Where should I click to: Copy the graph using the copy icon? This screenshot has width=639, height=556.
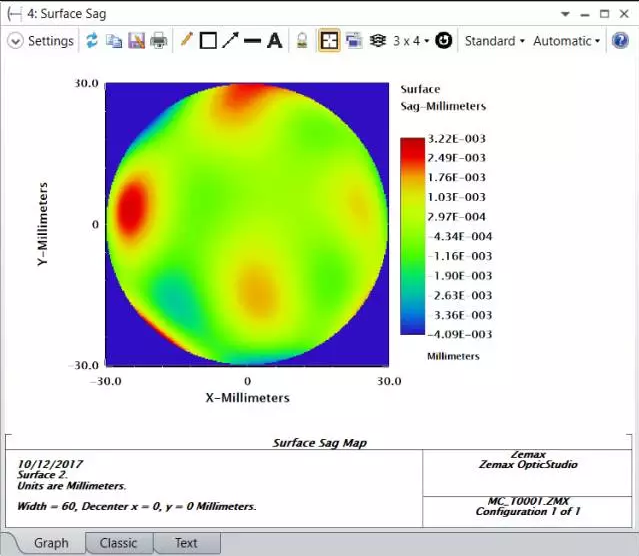pyautogui.click(x=114, y=41)
